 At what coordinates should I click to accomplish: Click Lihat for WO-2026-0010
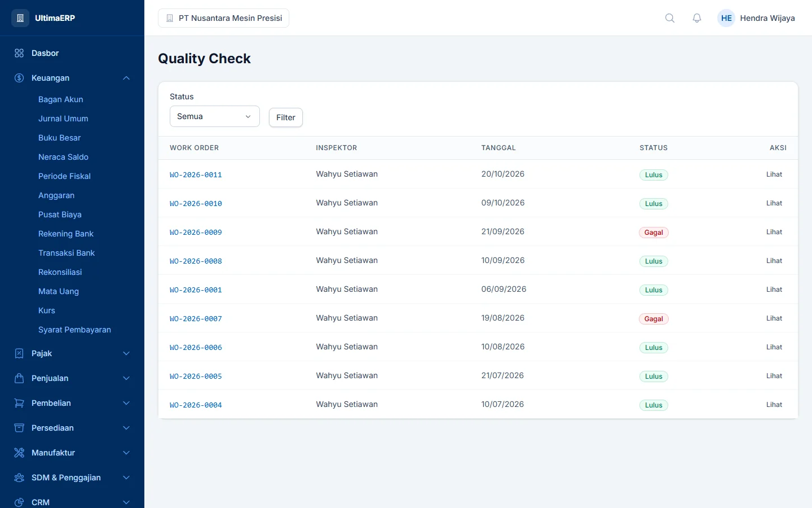click(x=774, y=203)
